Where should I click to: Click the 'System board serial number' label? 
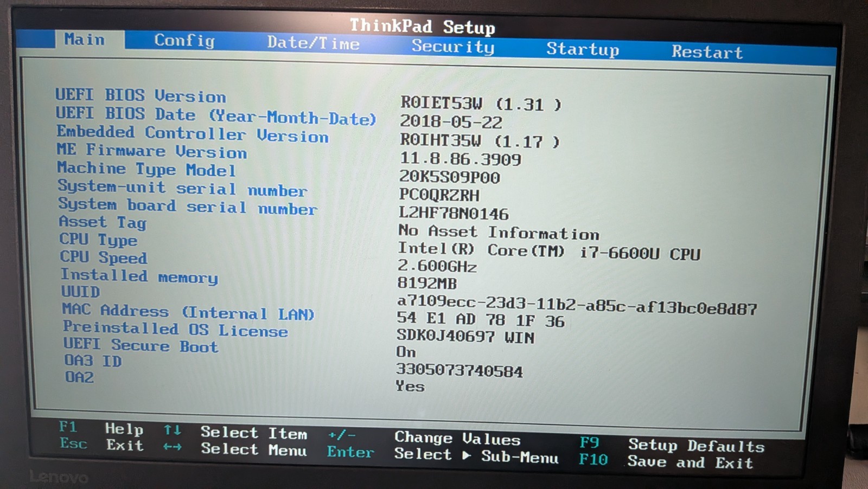tap(188, 205)
